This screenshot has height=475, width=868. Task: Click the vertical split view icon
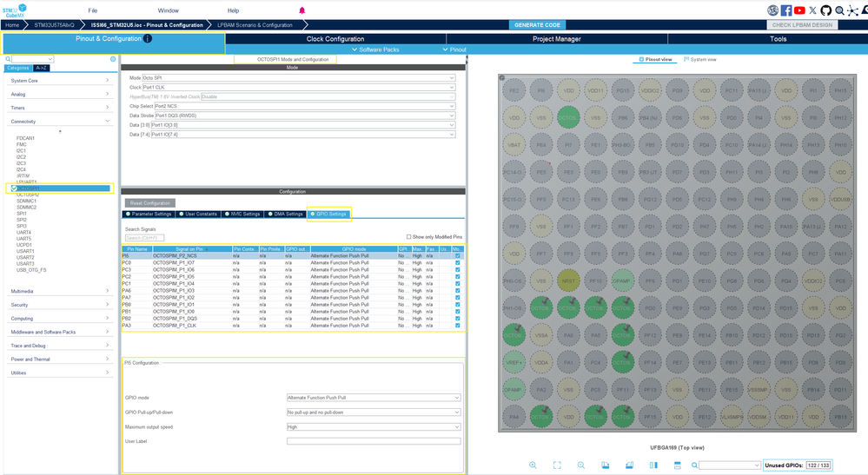pos(653,465)
